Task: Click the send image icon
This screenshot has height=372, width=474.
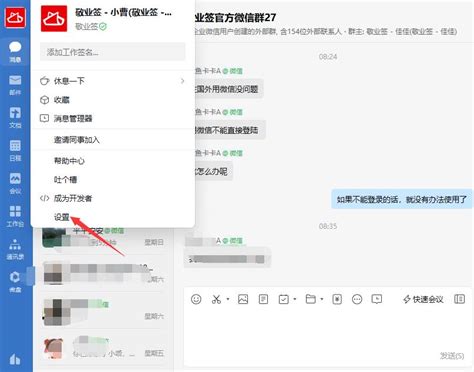Action: click(x=243, y=299)
